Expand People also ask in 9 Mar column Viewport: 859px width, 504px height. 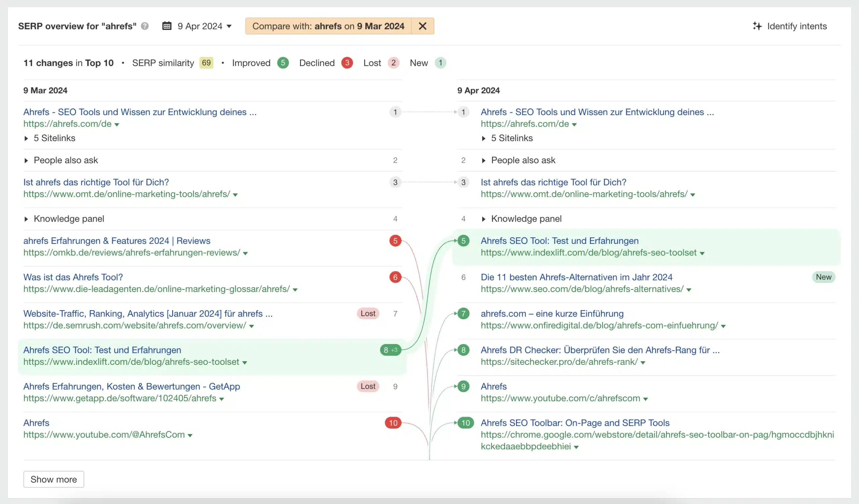pos(61,160)
